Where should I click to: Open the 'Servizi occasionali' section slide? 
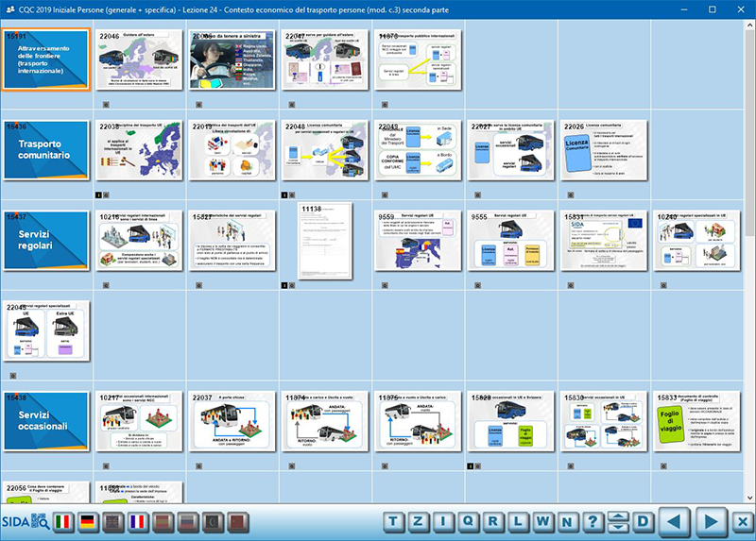[x=46, y=421]
